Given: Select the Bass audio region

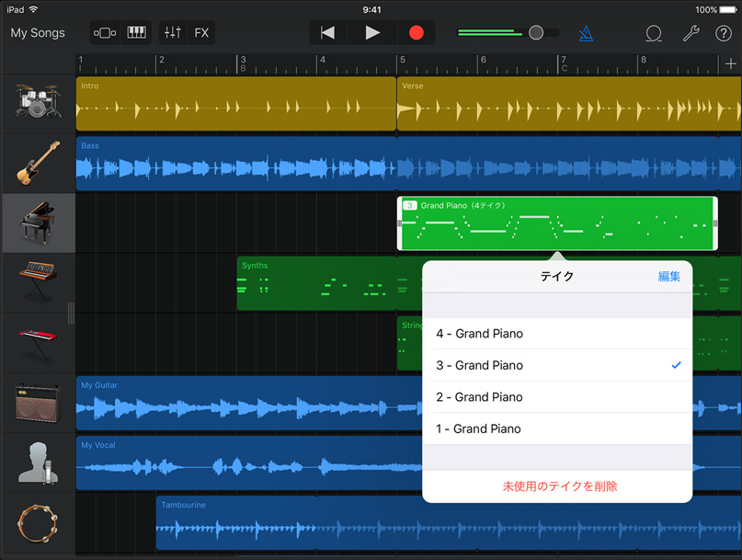Looking at the screenshot, I should (409, 164).
